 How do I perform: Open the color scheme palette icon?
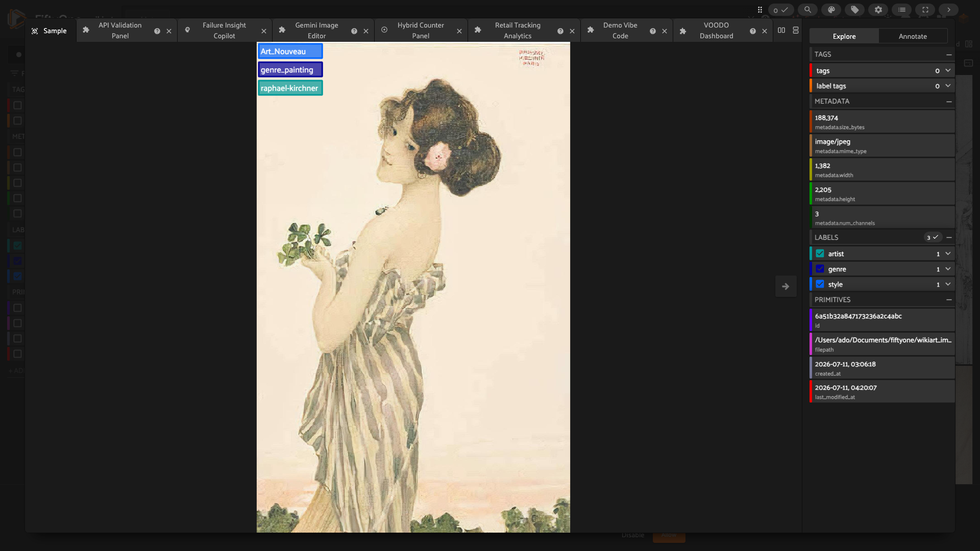tap(831, 10)
